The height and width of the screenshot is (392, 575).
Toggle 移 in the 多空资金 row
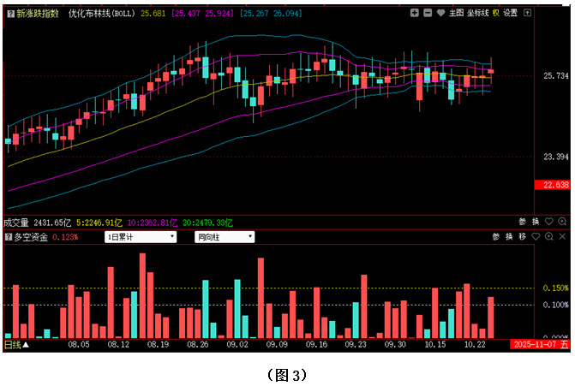click(522, 236)
